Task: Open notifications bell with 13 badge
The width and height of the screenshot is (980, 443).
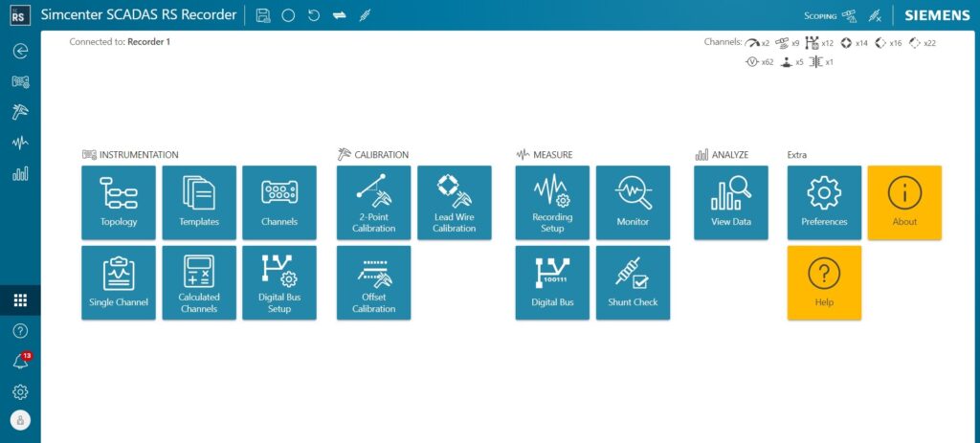Action: [20, 362]
